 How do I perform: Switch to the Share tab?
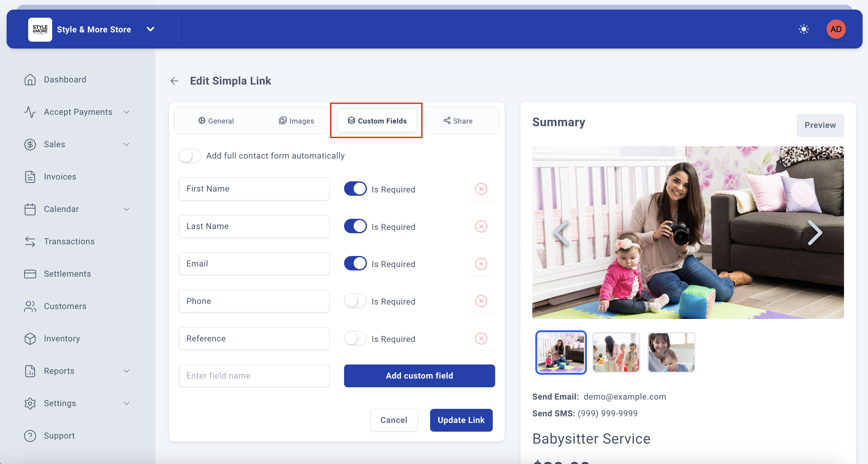(458, 121)
